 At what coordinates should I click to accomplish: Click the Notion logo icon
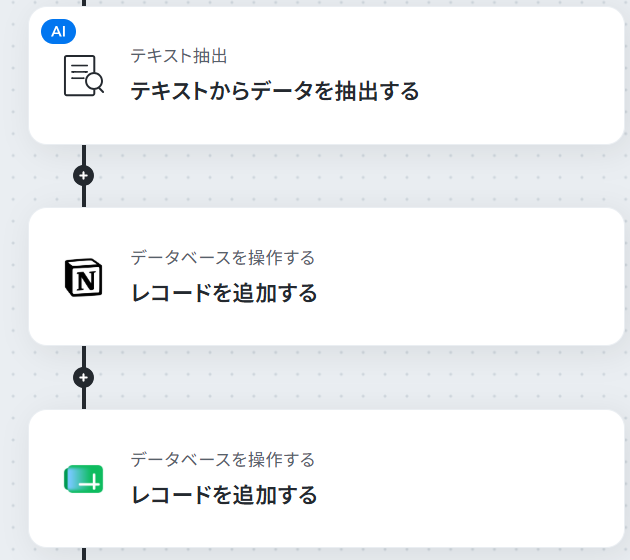pyautogui.click(x=84, y=278)
